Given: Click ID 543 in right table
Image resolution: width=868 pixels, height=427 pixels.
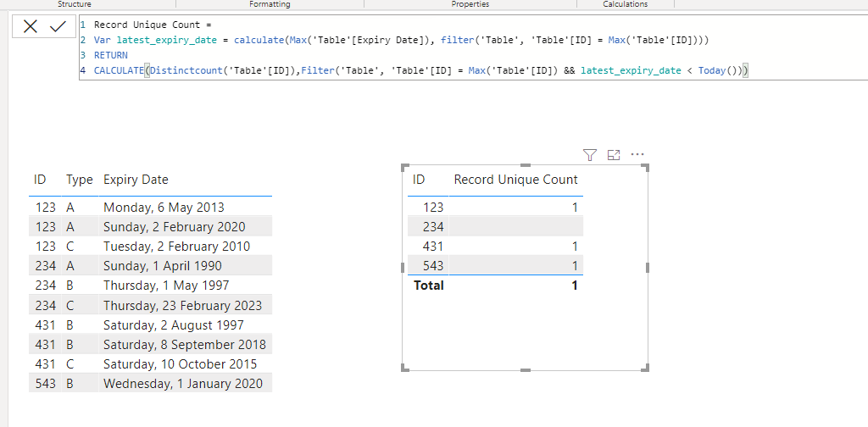Looking at the screenshot, I should coord(433,266).
